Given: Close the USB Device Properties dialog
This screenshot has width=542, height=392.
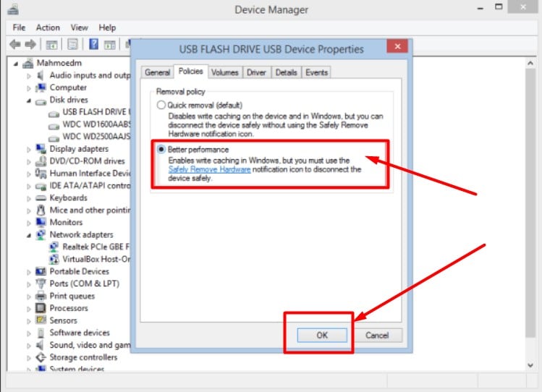Looking at the screenshot, I should pos(396,47).
